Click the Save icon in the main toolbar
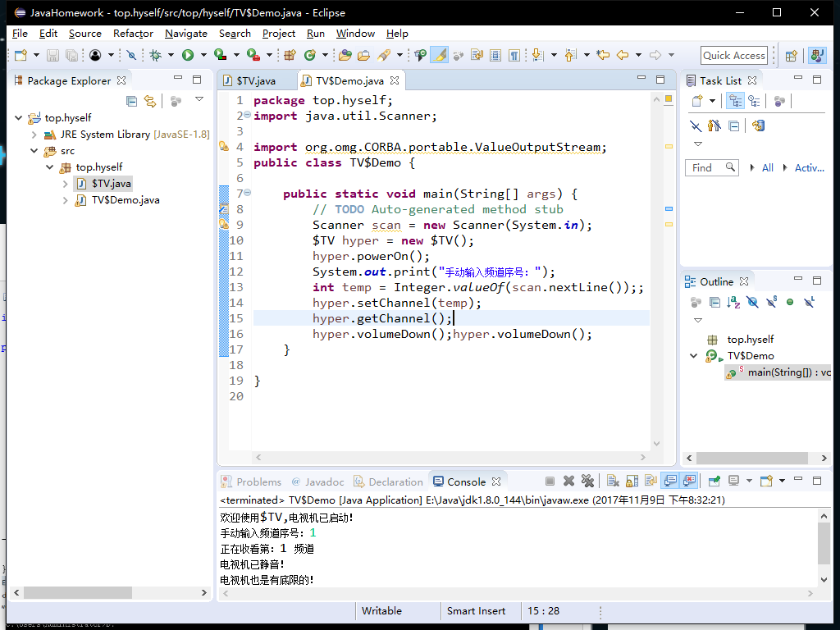This screenshot has height=630, width=840. tap(52, 55)
